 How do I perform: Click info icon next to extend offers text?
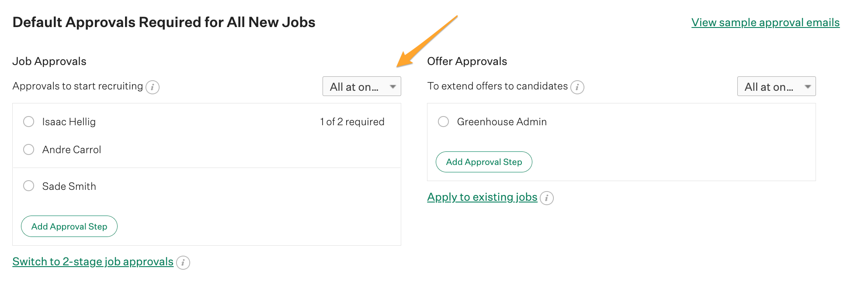(x=577, y=87)
